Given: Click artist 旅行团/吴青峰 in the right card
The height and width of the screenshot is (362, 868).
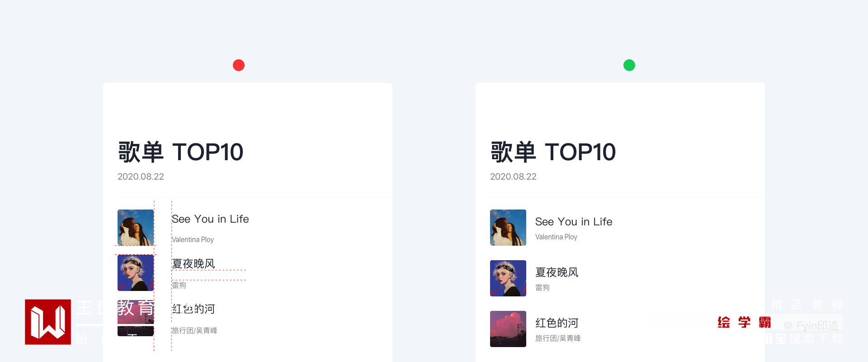Looking at the screenshot, I should [x=558, y=338].
